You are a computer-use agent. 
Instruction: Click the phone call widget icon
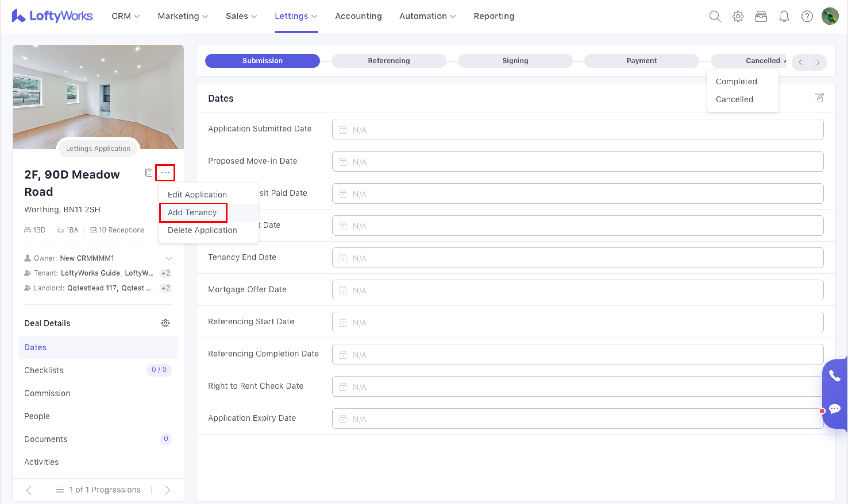834,376
